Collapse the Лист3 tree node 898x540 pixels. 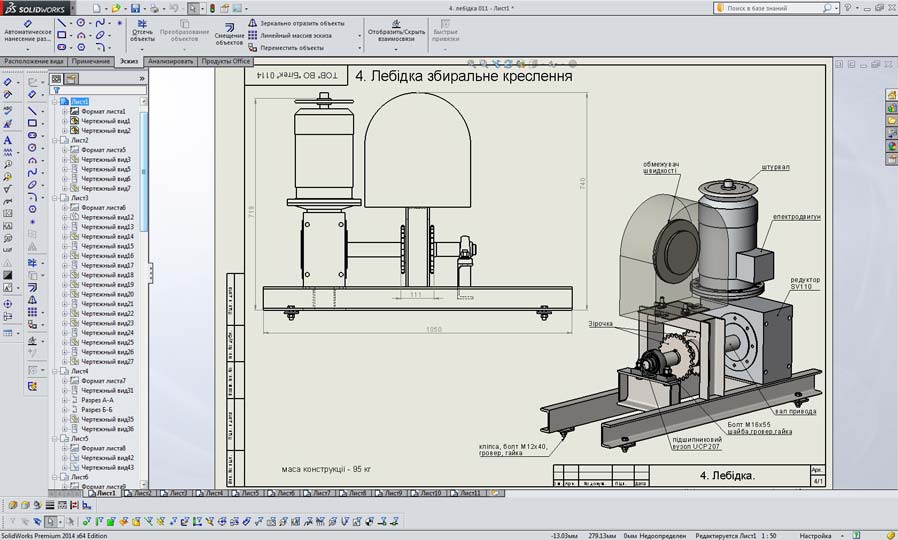coord(56,198)
